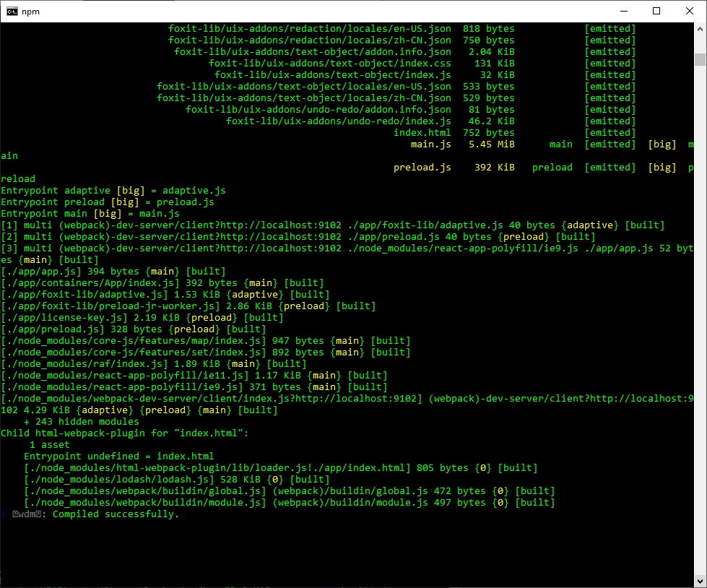Click '[1] multi (webpack)-dev-server' line
The height and width of the screenshot is (588, 707).
[x=333, y=225]
